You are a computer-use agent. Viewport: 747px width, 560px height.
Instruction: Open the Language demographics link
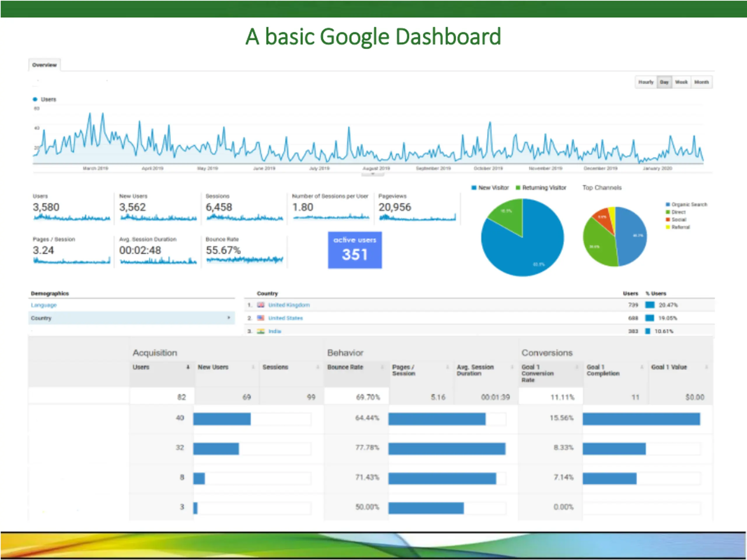coord(44,305)
